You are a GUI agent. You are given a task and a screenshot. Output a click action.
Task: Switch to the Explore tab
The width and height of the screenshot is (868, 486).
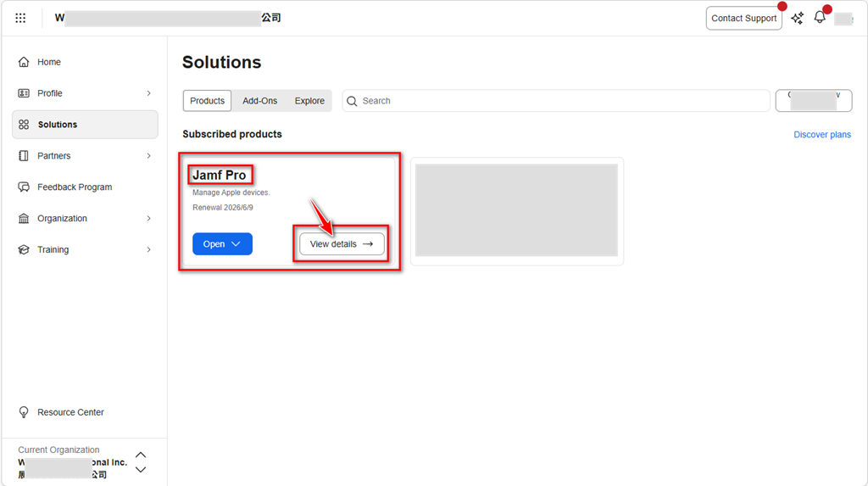(x=309, y=101)
